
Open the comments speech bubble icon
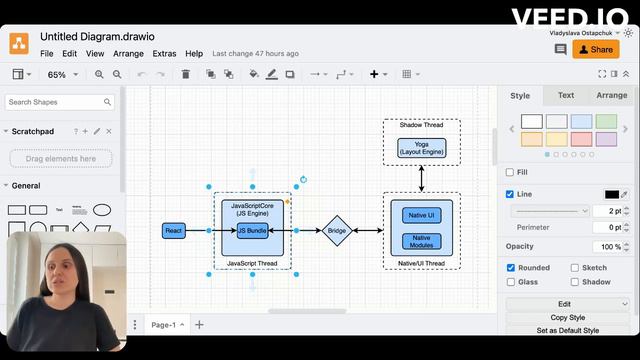click(560, 50)
